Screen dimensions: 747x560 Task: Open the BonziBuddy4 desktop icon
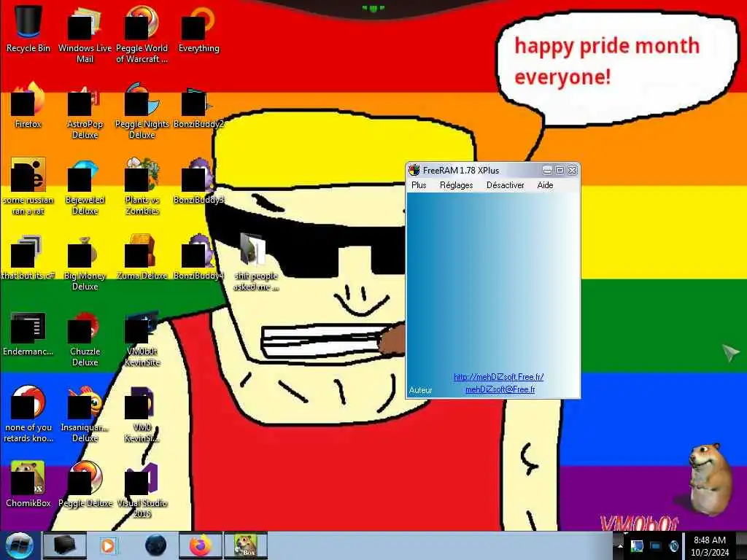(x=198, y=256)
